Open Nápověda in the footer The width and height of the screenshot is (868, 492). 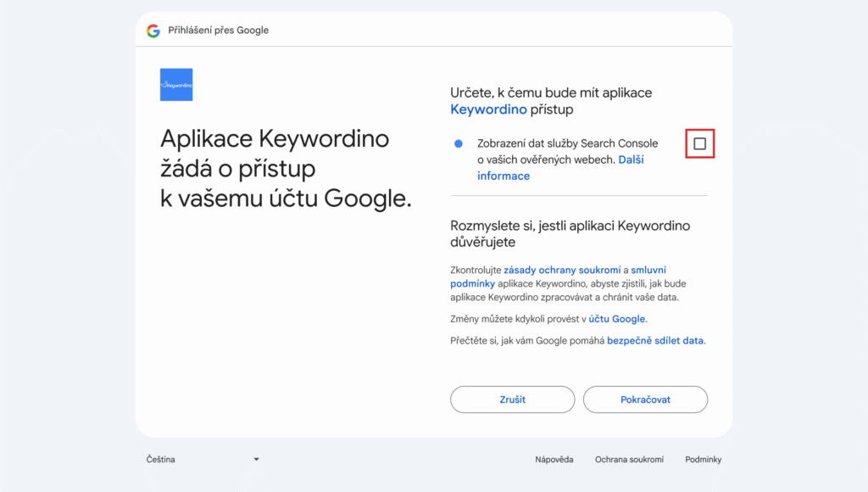coord(554,459)
